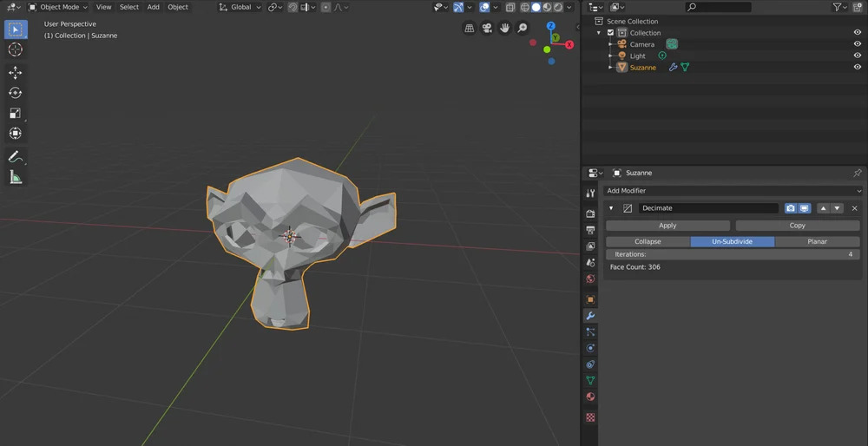868x446 pixels.
Task: Click the Apply button
Action: coord(667,226)
